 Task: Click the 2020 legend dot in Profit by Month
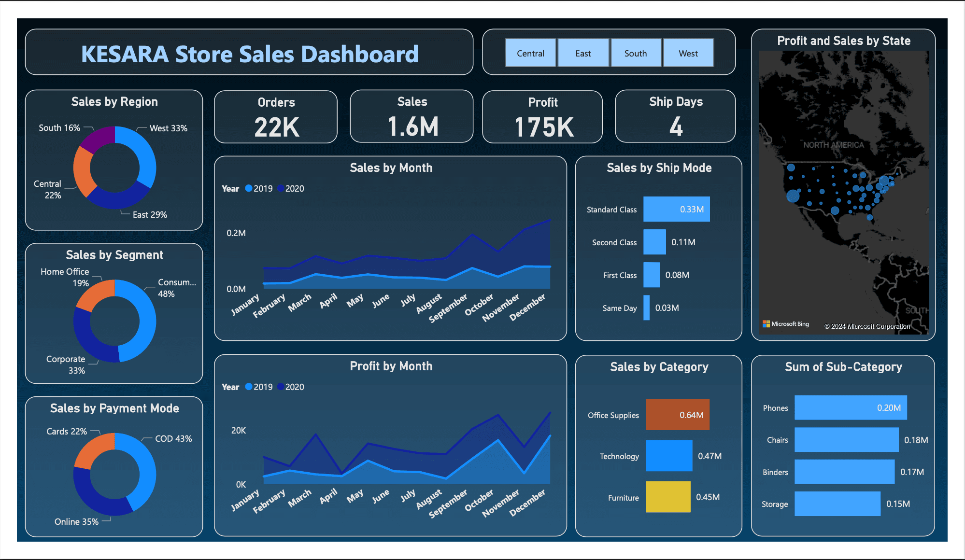coord(281,387)
